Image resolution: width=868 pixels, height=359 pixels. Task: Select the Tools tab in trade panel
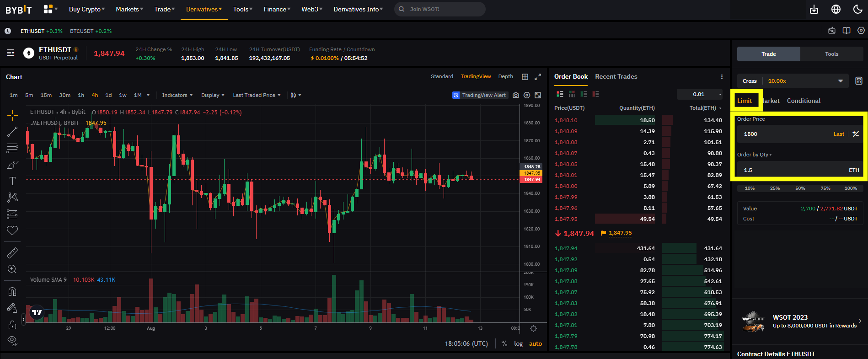tap(832, 54)
